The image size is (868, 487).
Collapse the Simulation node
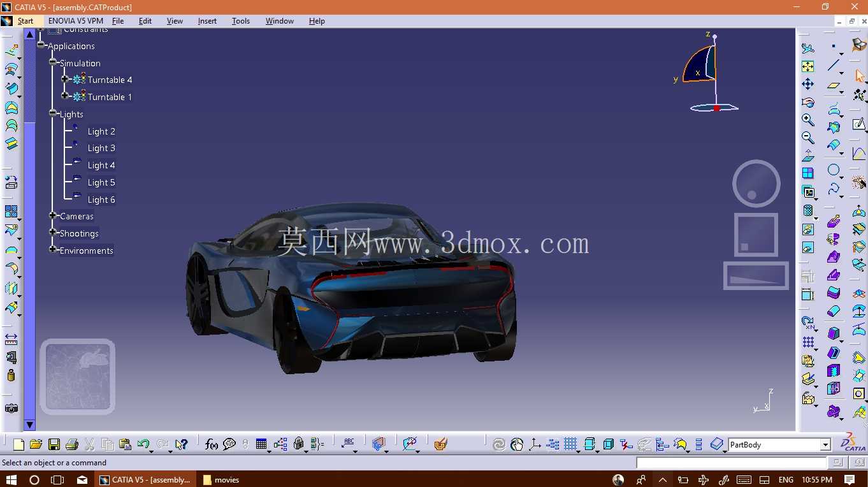coord(54,62)
